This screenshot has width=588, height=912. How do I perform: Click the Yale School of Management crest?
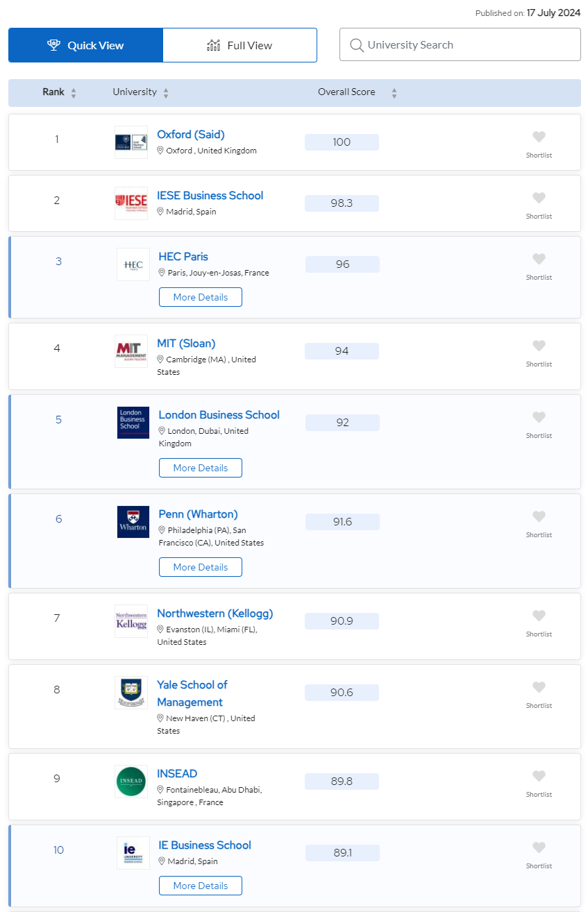click(131, 693)
